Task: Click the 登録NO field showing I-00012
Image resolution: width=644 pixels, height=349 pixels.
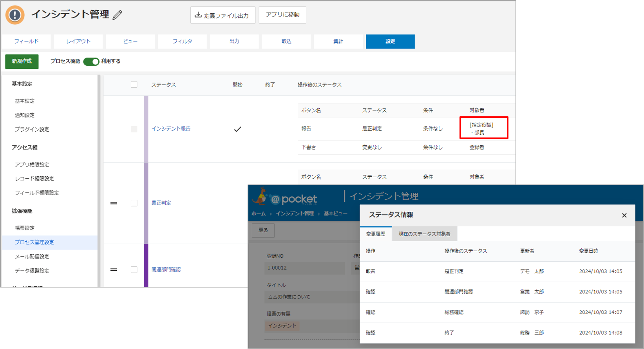Action: click(305, 268)
